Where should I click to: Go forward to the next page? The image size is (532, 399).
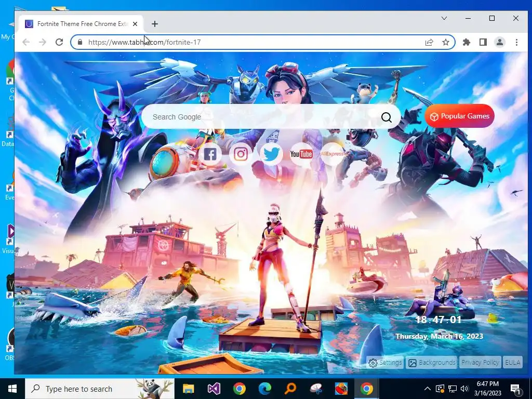coord(43,42)
